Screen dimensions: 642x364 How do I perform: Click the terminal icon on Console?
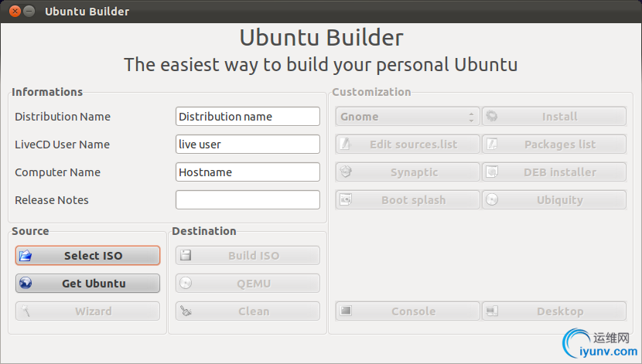[346, 311]
